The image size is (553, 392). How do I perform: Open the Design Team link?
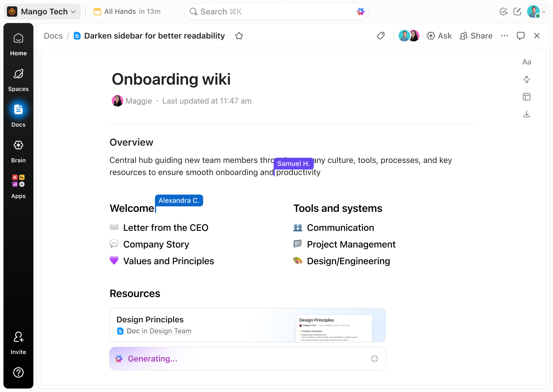(171, 331)
